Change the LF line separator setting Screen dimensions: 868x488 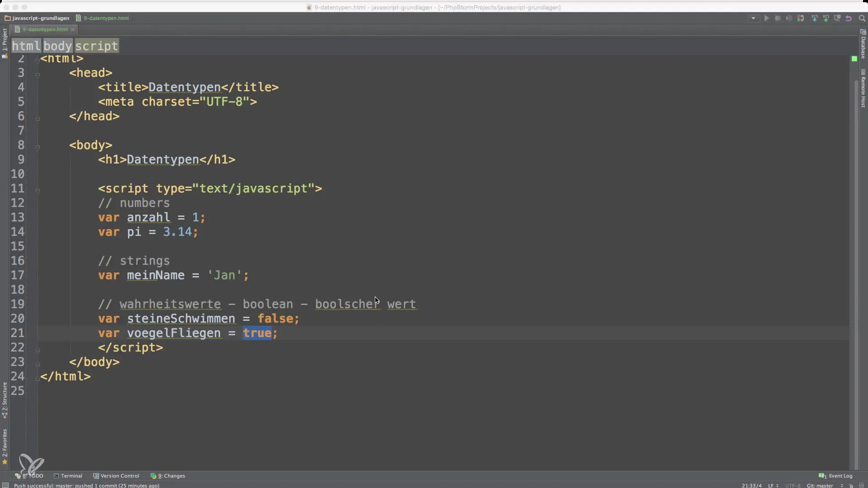tap(773, 485)
